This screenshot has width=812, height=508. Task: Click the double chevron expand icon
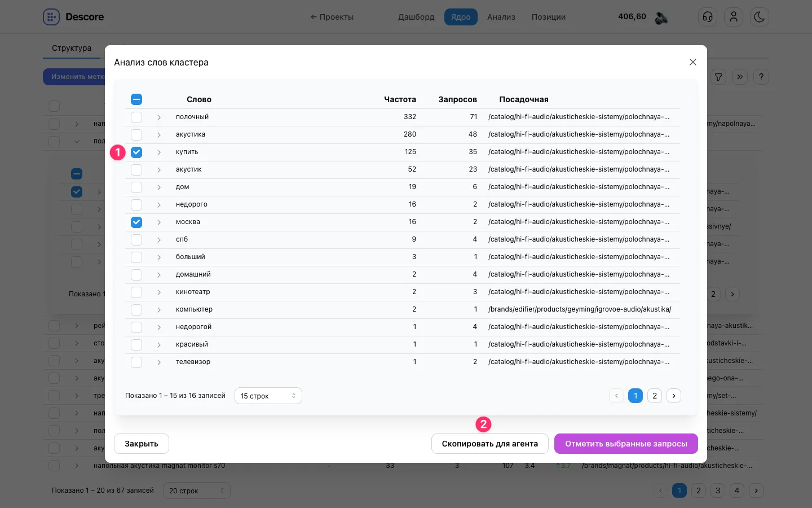pyautogui.click(x=740, y=77)
